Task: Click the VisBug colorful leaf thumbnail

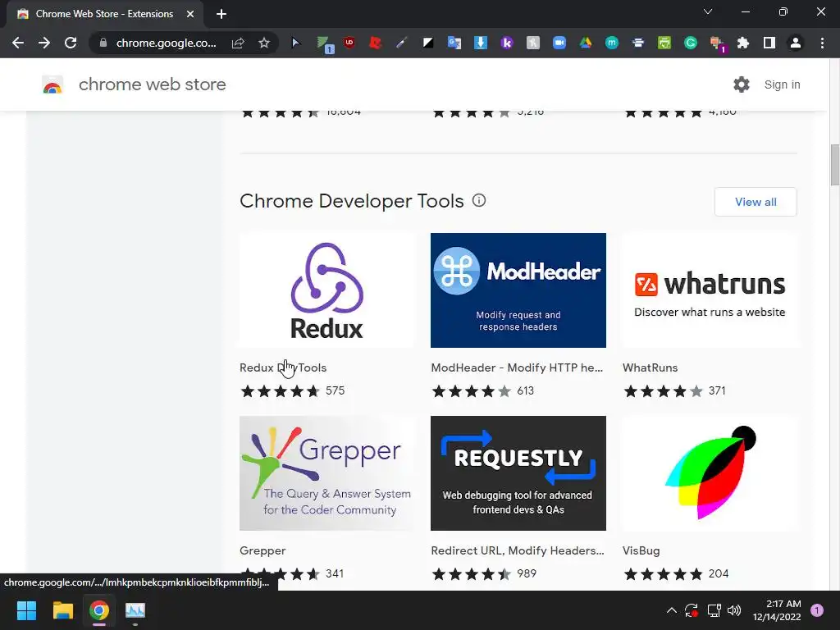Action: pos(710,473)
